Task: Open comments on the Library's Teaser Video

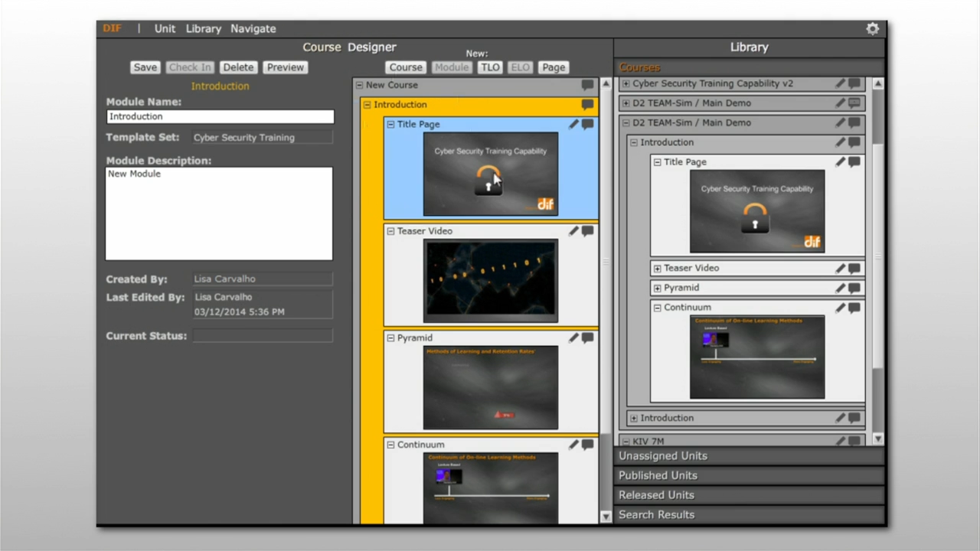Action: click(854, 269)
